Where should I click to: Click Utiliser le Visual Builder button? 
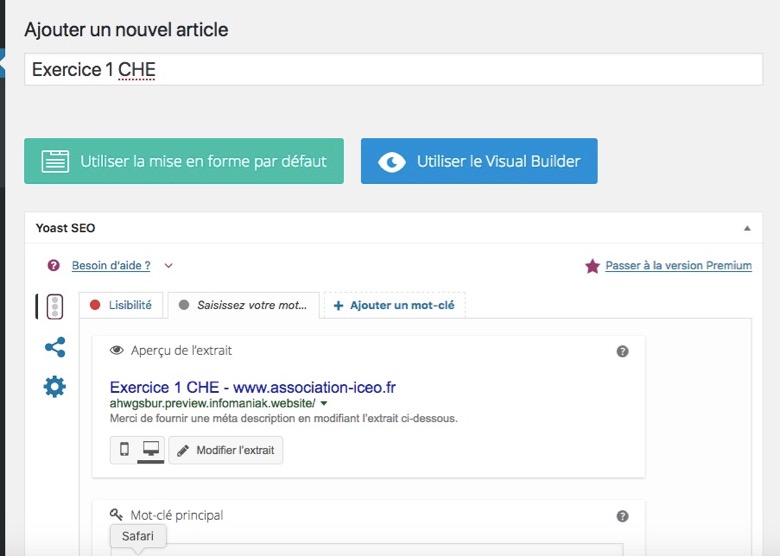tap(479, 161)
